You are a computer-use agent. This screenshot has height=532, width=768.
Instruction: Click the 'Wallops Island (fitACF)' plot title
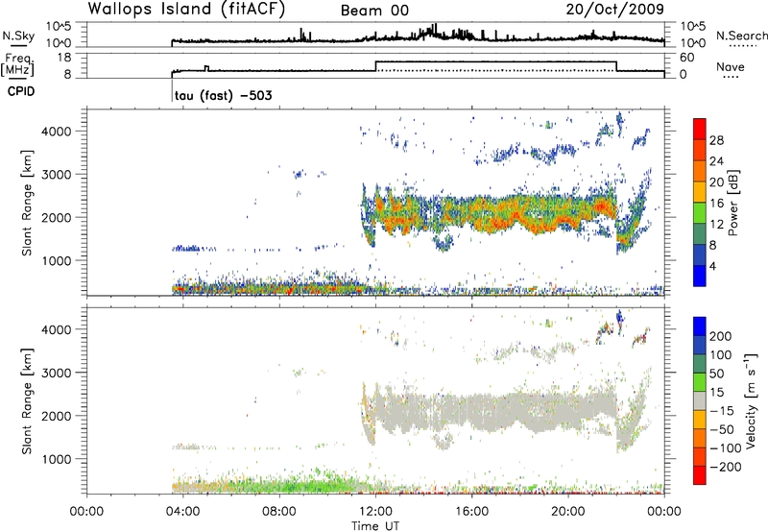(x=186, y=10)
